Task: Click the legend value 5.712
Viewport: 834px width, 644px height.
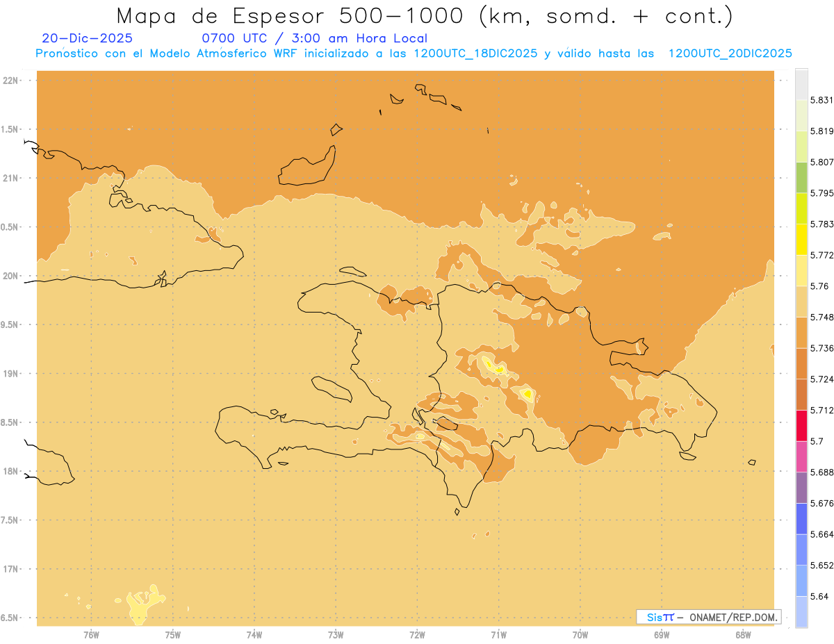Action: [x=821, y=410]
